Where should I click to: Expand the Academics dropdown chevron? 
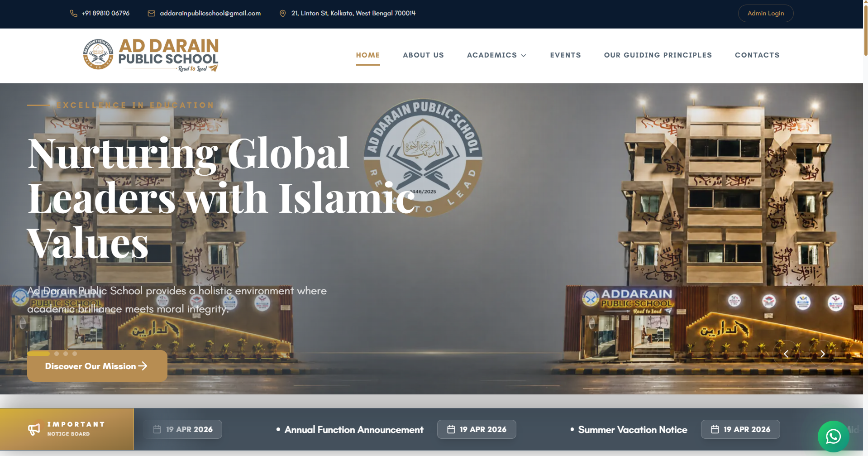coord(524,56)
